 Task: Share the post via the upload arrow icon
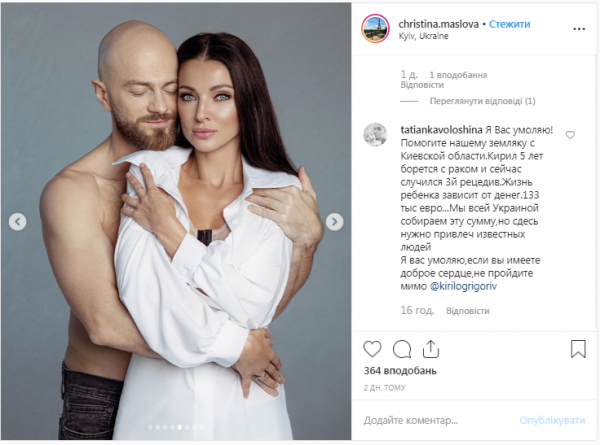[x=430, y=349]
